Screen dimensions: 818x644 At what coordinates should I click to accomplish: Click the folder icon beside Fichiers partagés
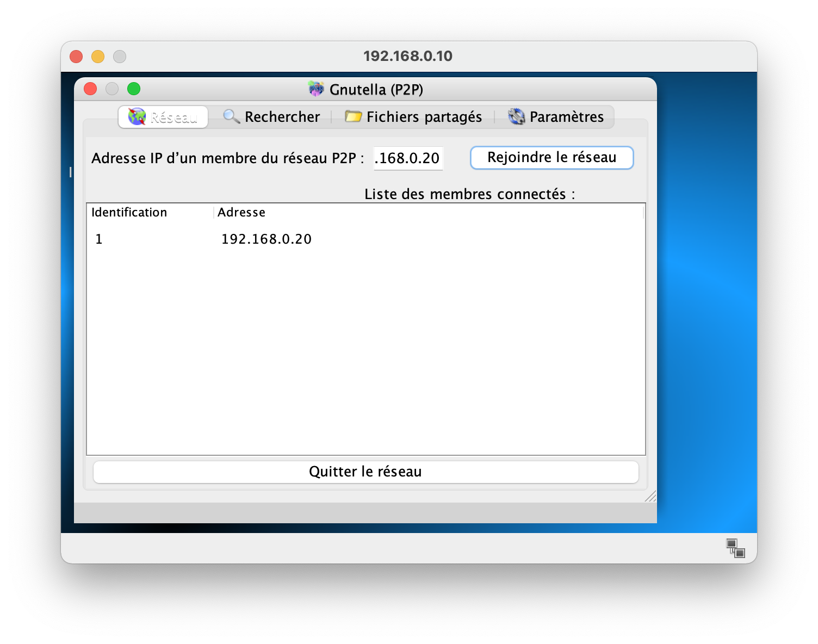(x=353, y=116)
